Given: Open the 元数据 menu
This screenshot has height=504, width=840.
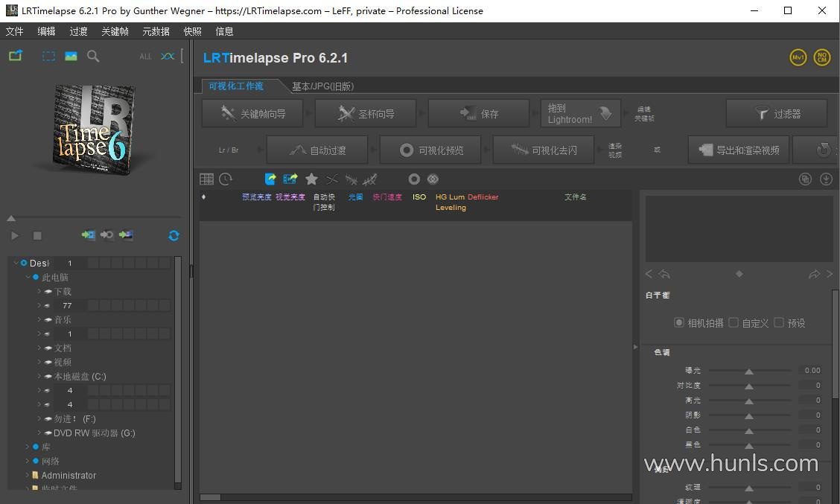Looking at the screenshot, I should (x=156, y=31).
